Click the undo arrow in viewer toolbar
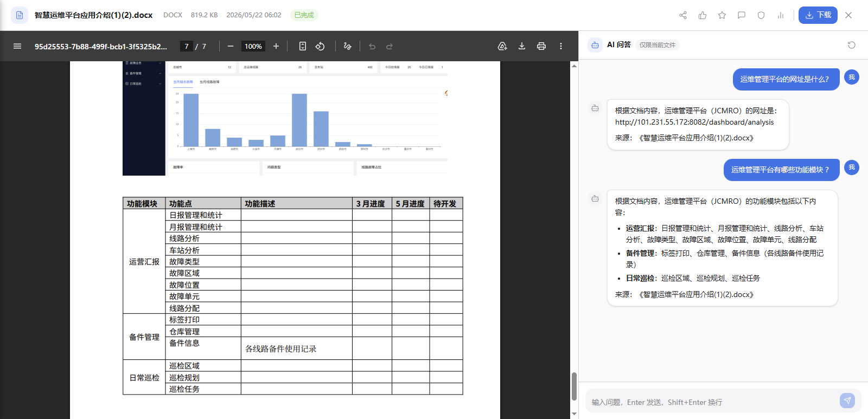Screen dimensions: 868x419 point(372,46)
